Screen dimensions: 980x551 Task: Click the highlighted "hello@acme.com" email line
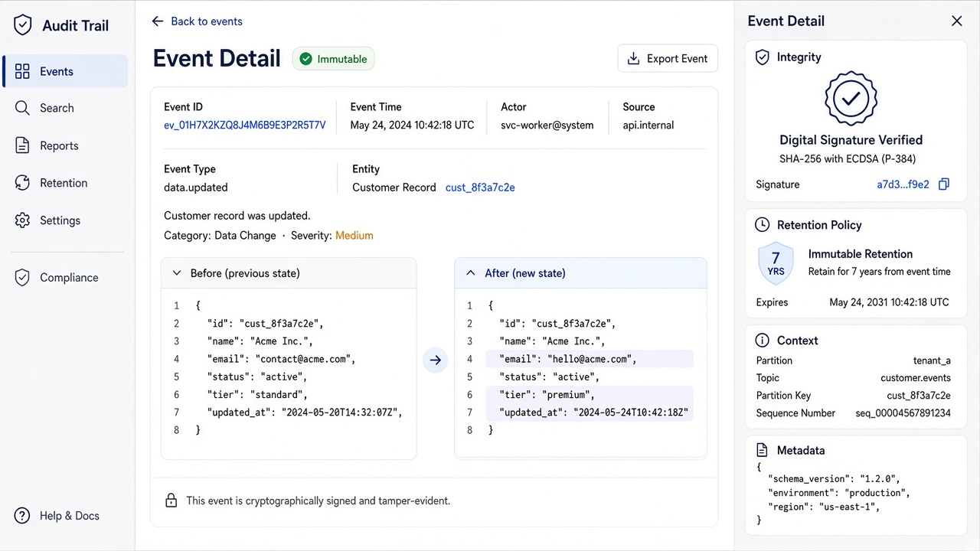click(x=590, y=359)
